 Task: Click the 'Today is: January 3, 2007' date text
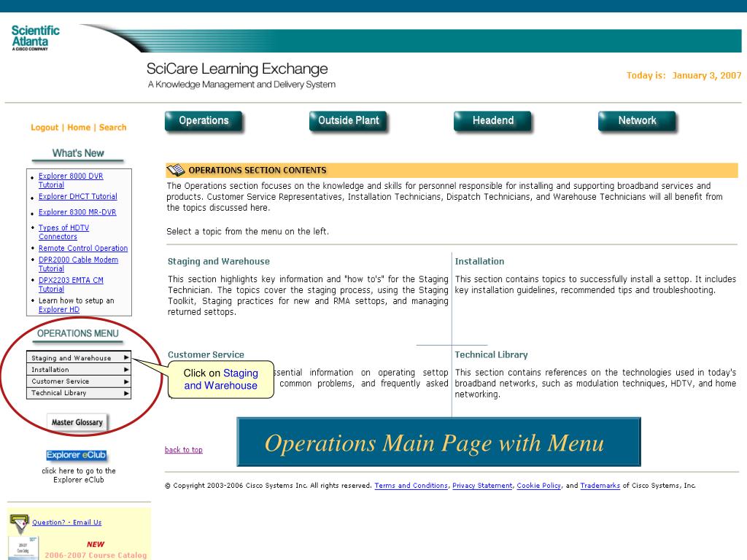[684, 75]
